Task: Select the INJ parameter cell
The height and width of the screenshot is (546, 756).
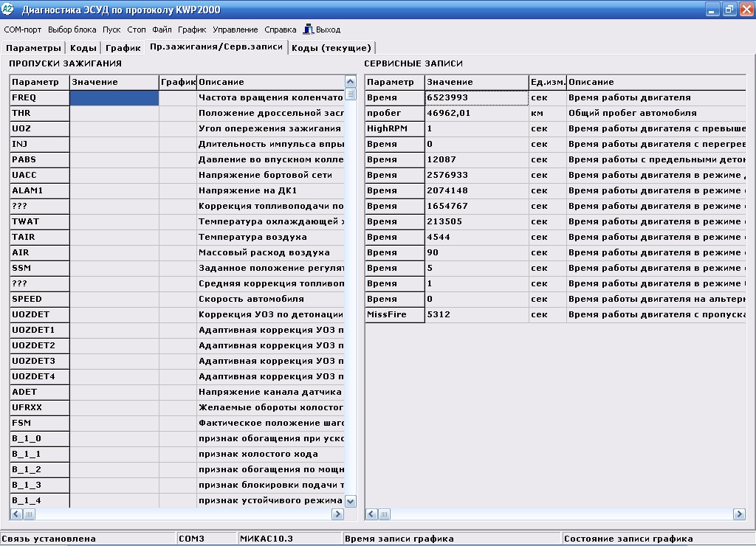Action: 40,144
